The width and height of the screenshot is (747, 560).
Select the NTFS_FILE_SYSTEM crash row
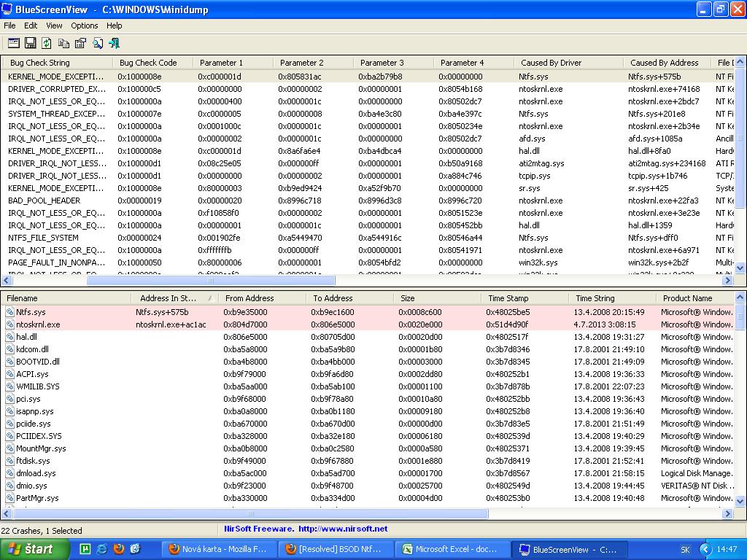point(43,238)
